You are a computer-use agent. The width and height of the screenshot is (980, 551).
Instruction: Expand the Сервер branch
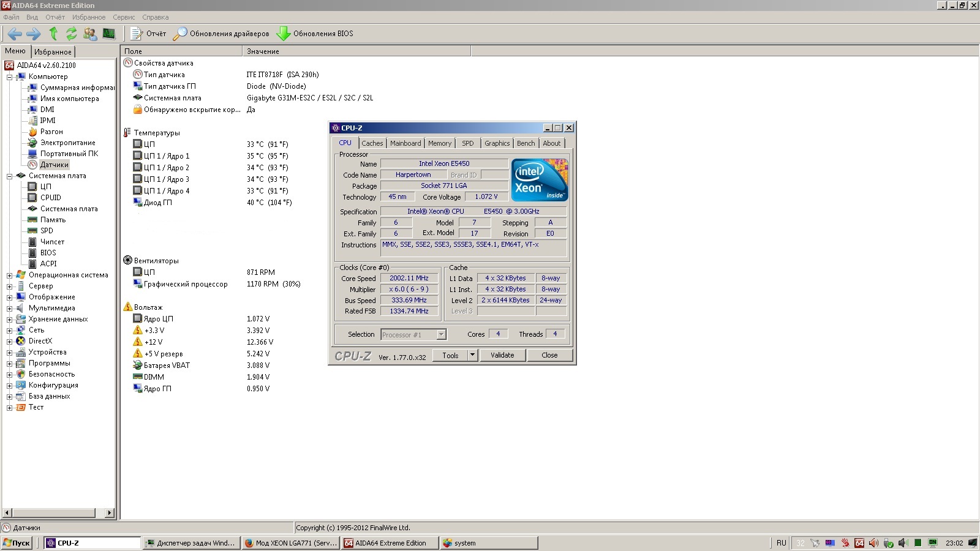pyautogui.click(x=9, y=287)
